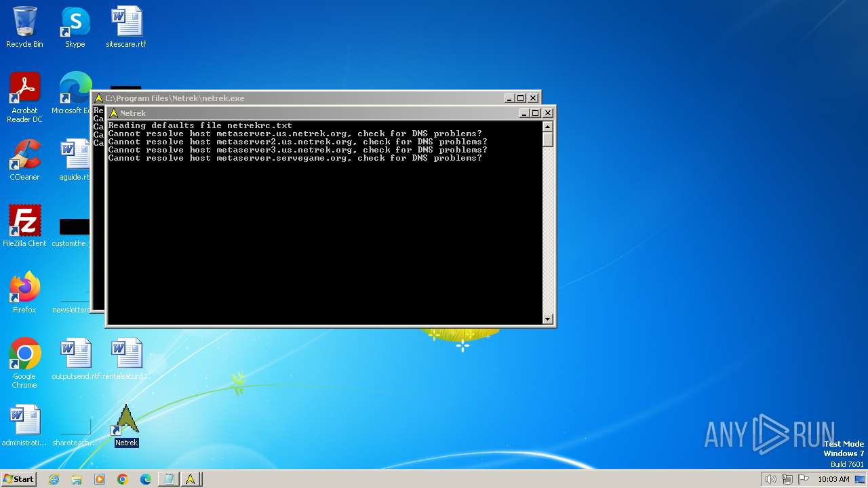Viewport: 868px width, 488px height.
Task: Open Internet Explorer from the taskbar
Action: tap(54, 479)
